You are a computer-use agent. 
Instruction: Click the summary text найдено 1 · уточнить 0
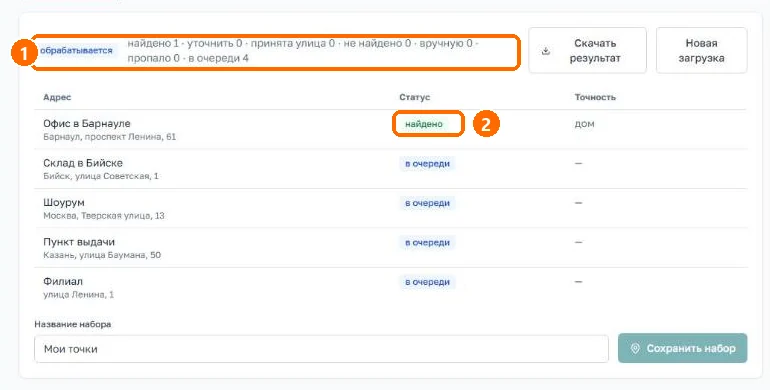point(185,43)
